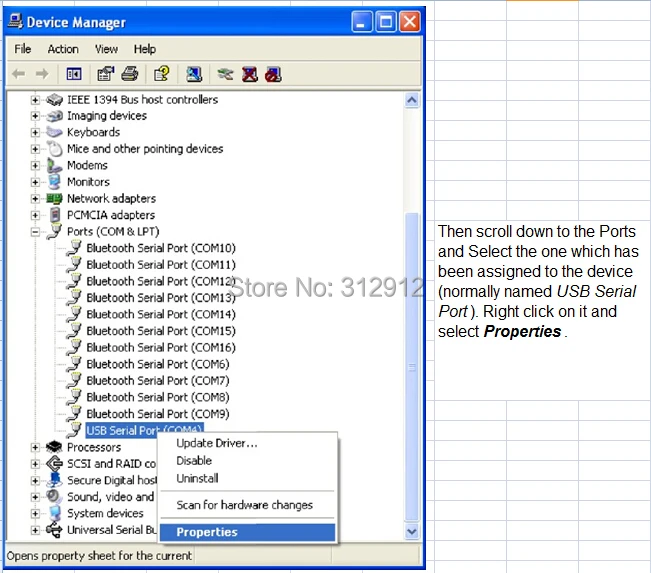651x573 pixels.
Task: Click the mouse icon for pointing devices
Action: pos(54,149)
